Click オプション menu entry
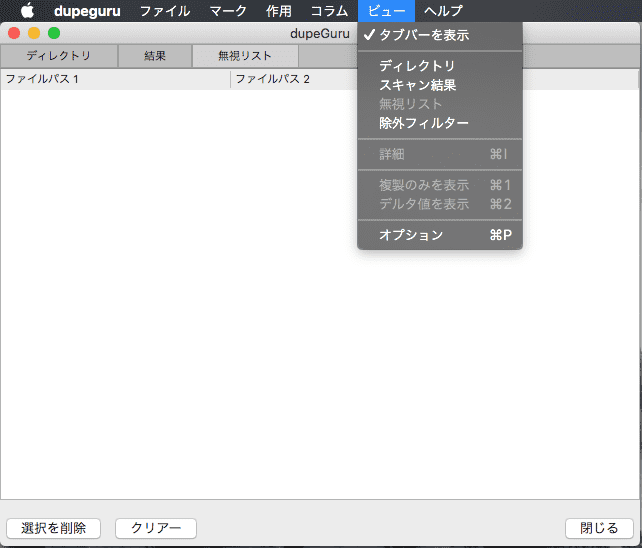This screenshot has height=548, width=642. tap(411, 235)
